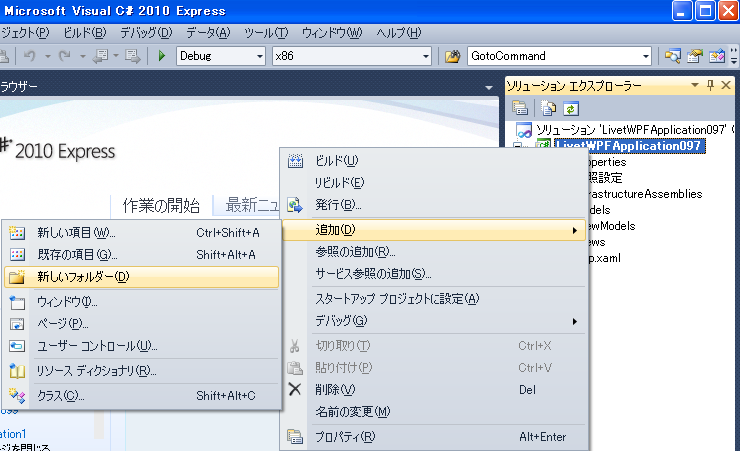Click the Find in Files folder icon
This screenshot has height=451, width=740.
(453, 57)
